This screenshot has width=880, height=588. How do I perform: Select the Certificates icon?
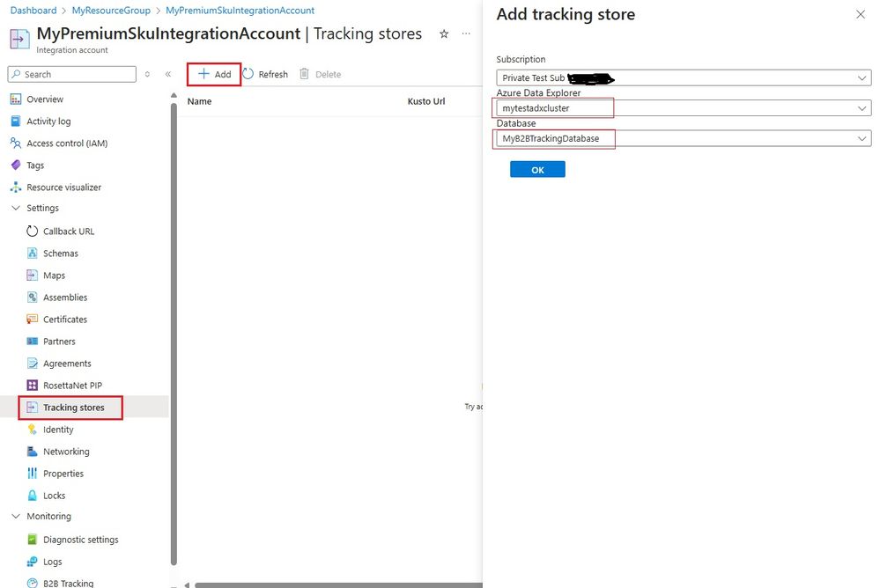pyautogui.click(x=33, y=320)
